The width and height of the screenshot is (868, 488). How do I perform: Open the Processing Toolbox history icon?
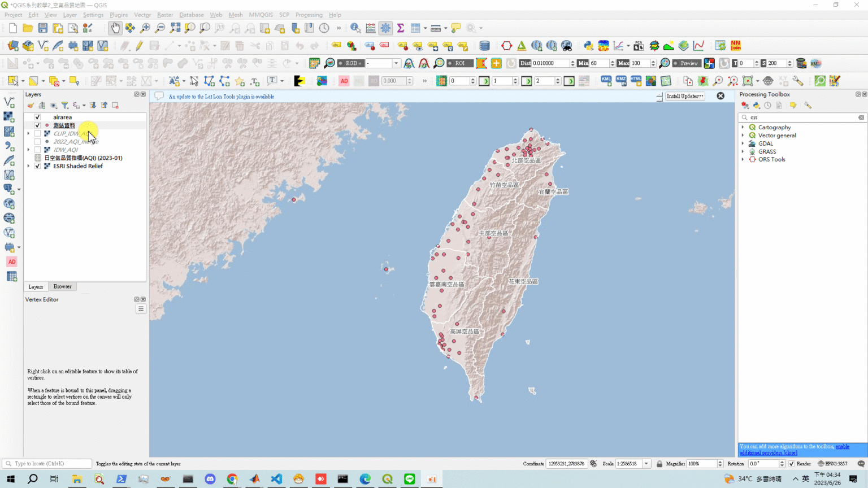(x=767, y=105)
